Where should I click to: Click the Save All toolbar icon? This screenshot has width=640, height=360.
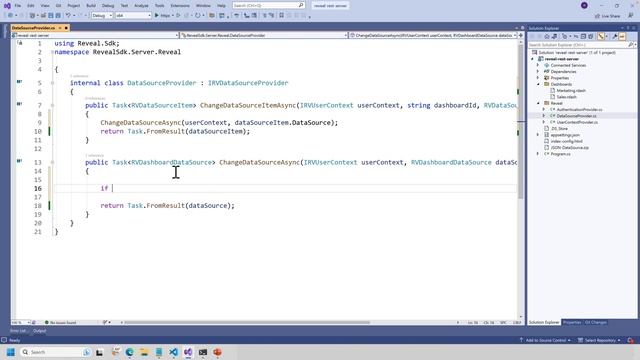coord(58,16)
